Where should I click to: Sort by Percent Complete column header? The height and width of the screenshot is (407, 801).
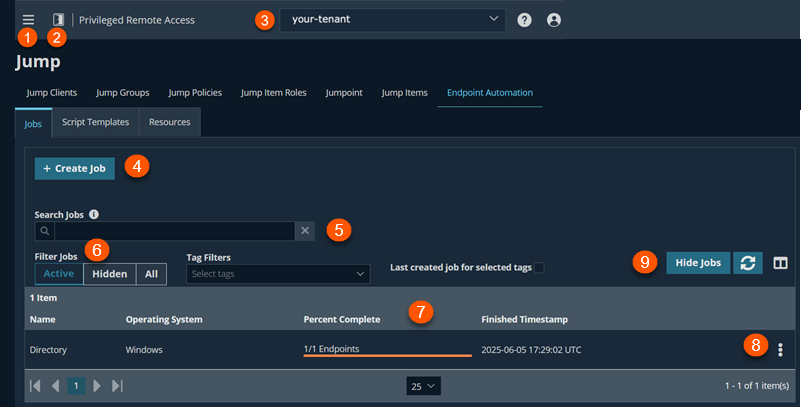pos(342,319)
